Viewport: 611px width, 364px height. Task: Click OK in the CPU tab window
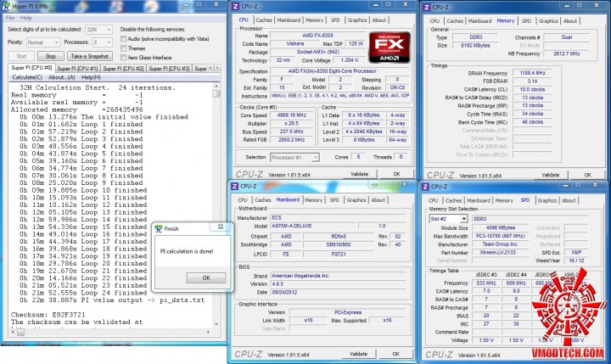coord(396,174)
